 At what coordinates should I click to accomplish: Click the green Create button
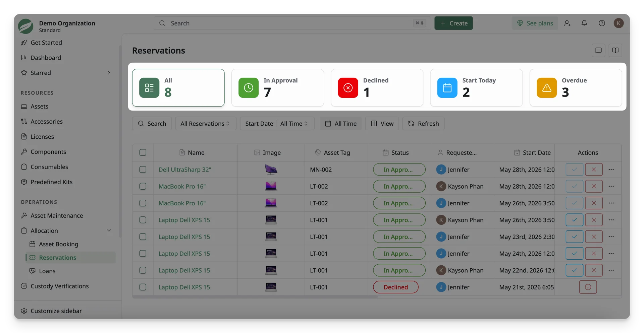click(x=453, y=23)
